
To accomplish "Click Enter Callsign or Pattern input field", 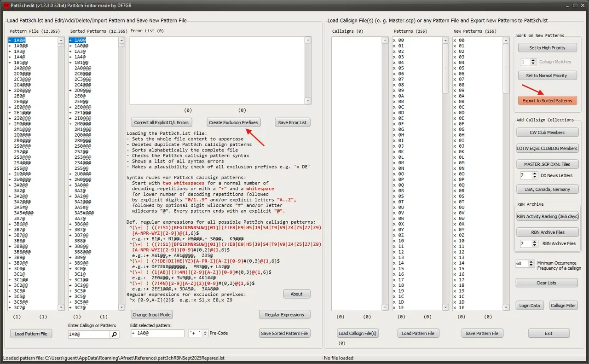I will 89,335.
